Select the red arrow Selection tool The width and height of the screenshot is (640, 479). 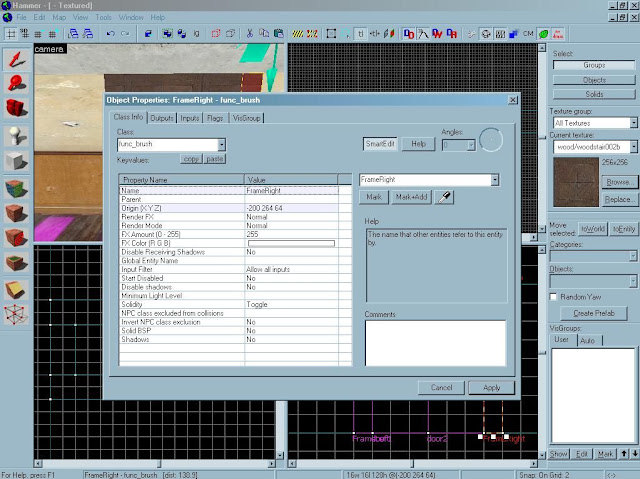[x=15, y=58]
